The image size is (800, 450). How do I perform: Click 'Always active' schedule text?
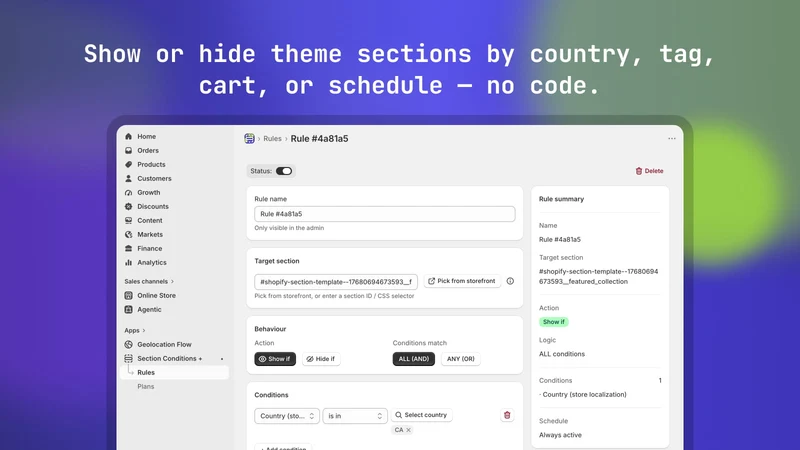click(560, 435)
